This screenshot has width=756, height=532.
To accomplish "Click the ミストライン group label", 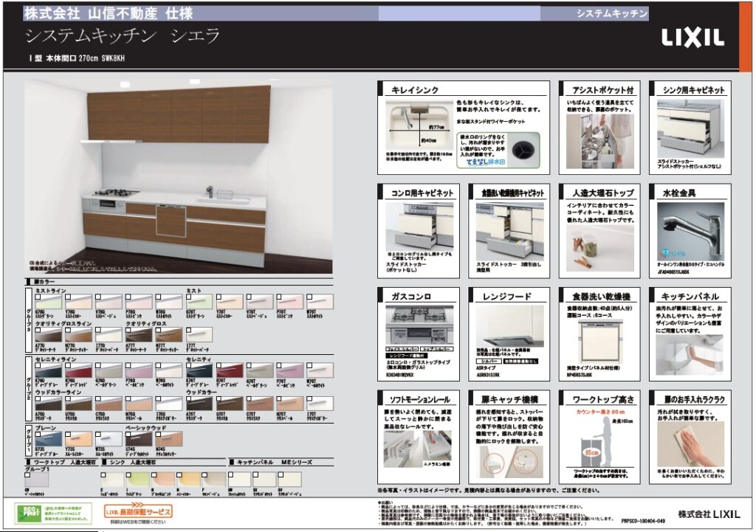I will tap(51, 291).
